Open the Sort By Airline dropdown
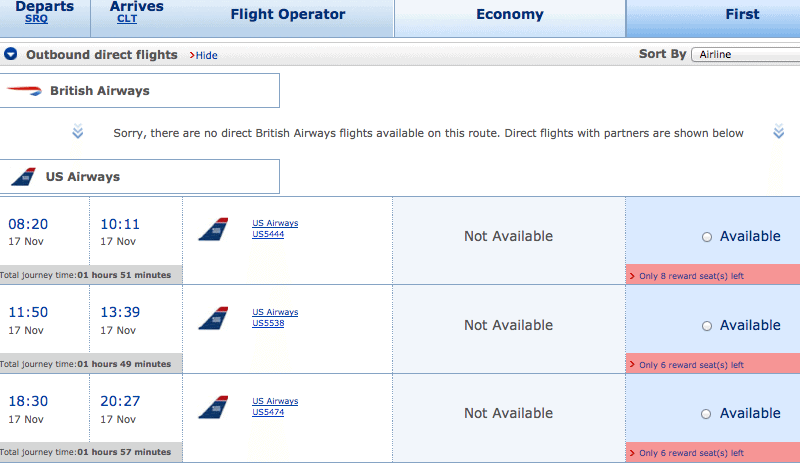 [745, 54]
